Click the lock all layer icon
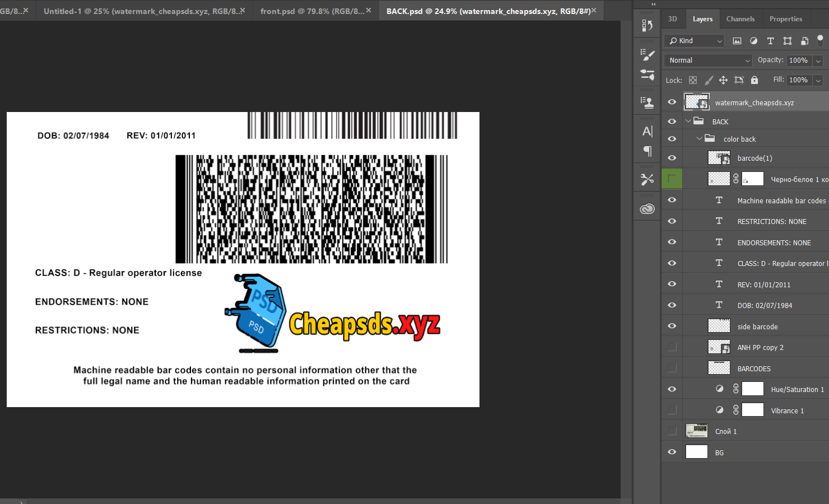Screen dimensions: 829x504 (754, 80)
